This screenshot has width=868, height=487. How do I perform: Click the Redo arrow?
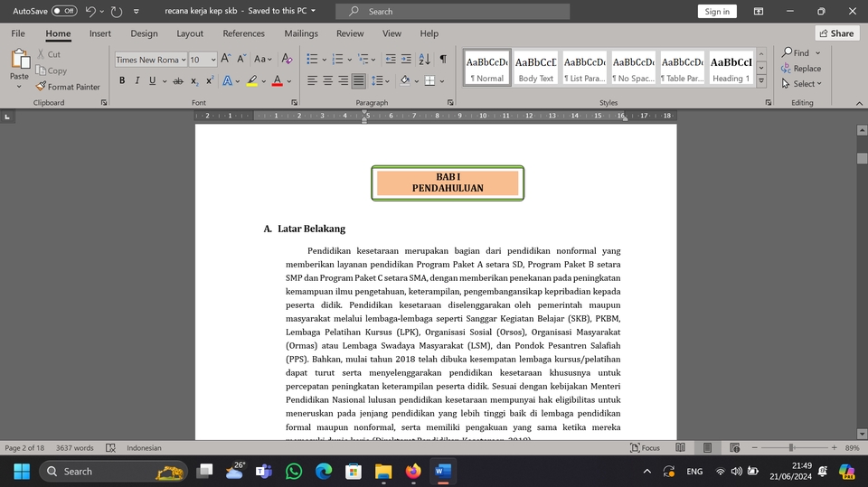coord(117,11)
